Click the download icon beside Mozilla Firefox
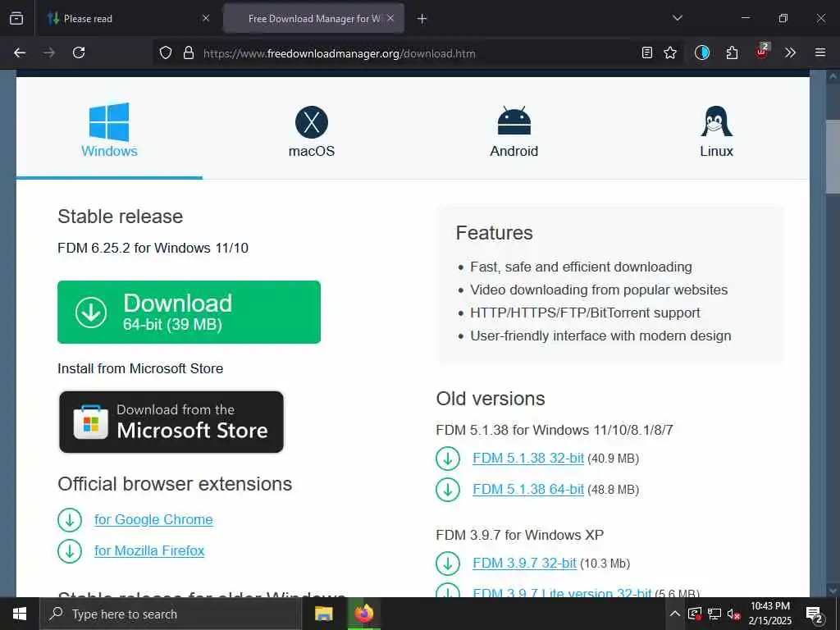 pos(70,550)
